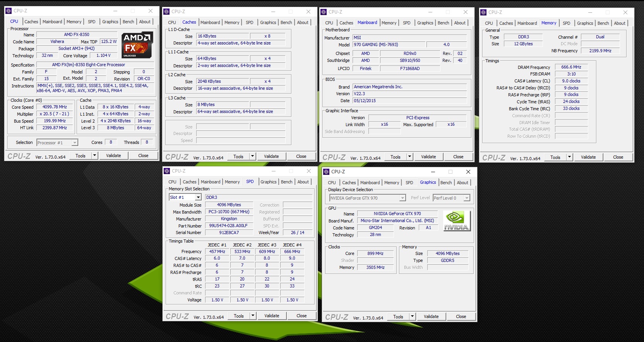The image size is (644, 342).
Task: Open Tools dropdown arrow in SPD window
Action: click(253, 316)
